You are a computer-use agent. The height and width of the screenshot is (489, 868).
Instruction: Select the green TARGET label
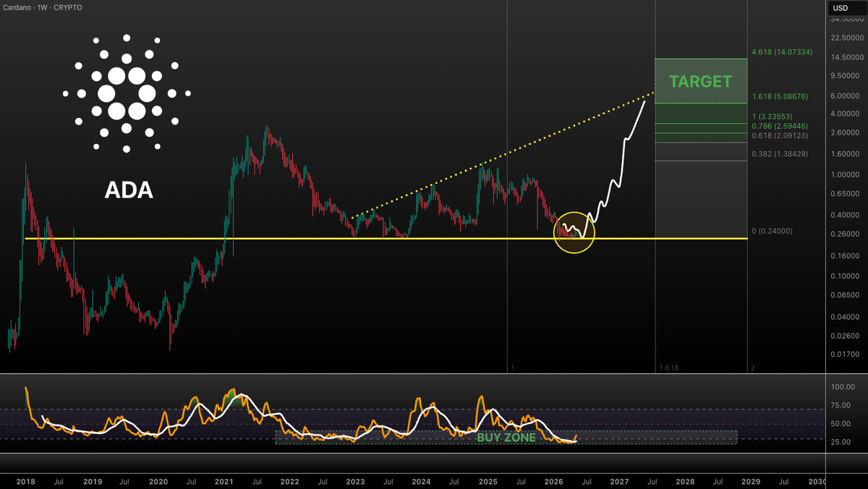click(x=700, y=82)
